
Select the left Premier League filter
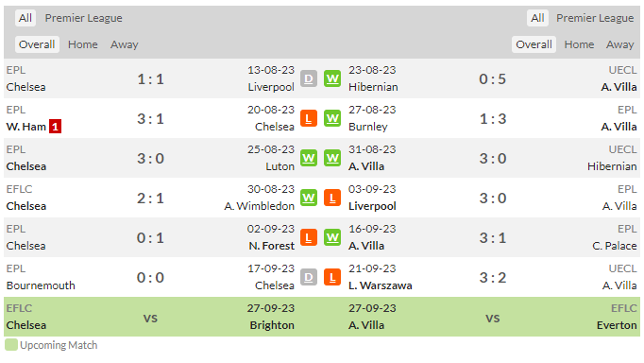click(x=83, y=18)
